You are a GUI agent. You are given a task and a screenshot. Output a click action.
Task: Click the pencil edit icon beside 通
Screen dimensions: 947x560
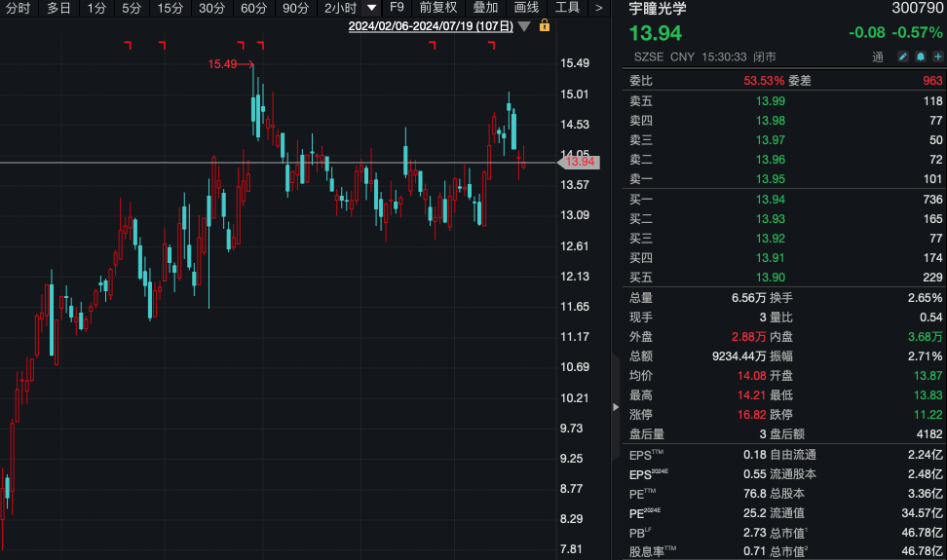(x=902, y=56)
